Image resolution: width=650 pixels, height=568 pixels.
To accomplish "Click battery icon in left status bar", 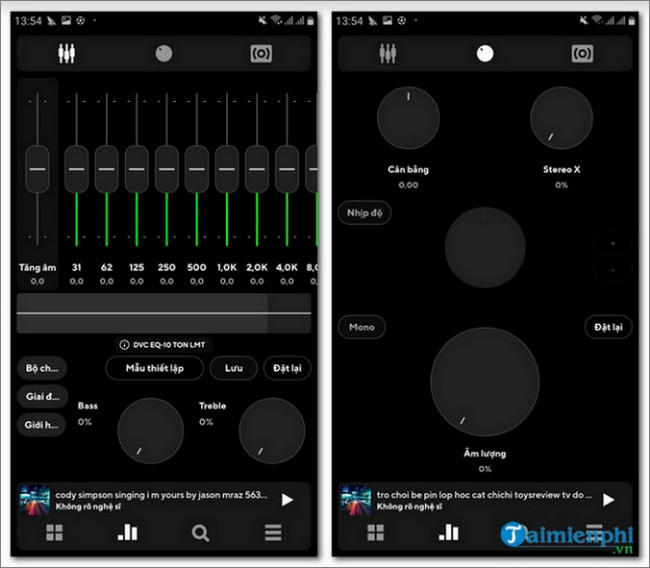I will point(310,21).
